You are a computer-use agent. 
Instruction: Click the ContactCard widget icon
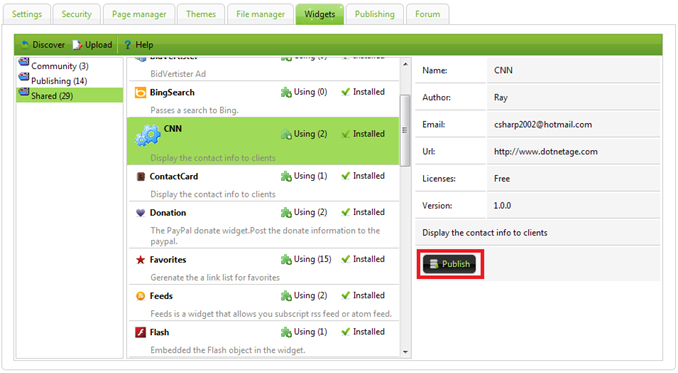[x=141, y=176]
